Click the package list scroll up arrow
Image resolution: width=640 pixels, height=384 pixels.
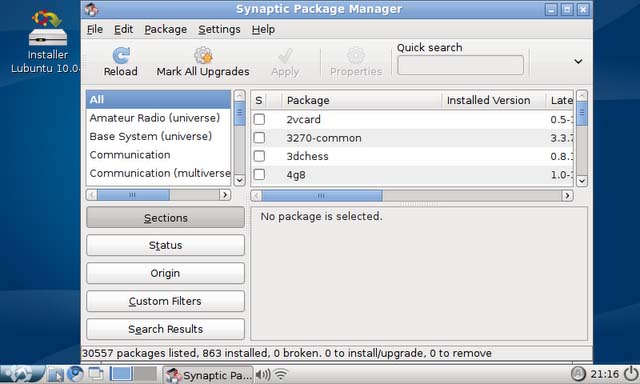point(582,96)
